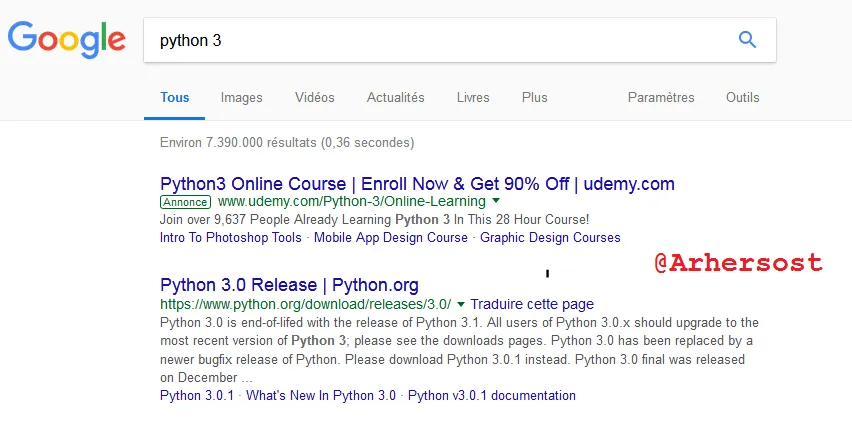The height and width of the screenshot is (423, 852).
Task: Open Paramètres menu
Action: tap(661, 98)
